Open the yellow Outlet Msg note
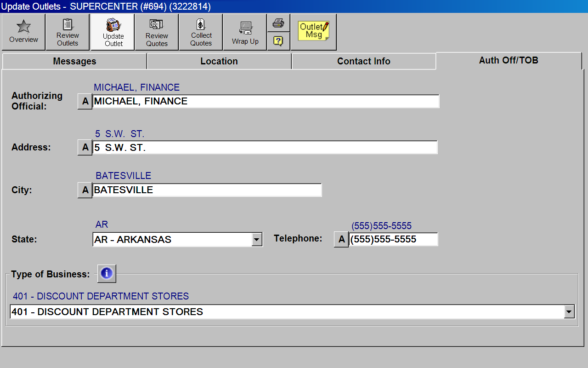The width and height of the screenshot is (588, 368). 314,32
